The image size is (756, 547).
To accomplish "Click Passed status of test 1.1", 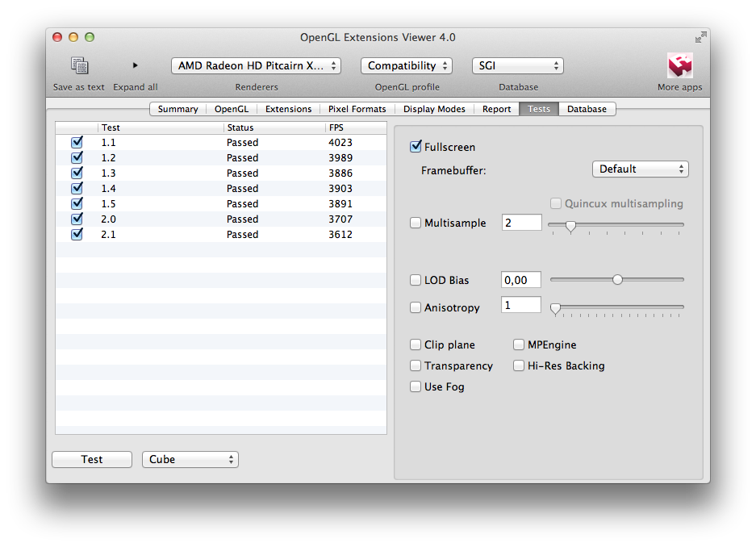I will pyautogui.click(x=243, y=142).
